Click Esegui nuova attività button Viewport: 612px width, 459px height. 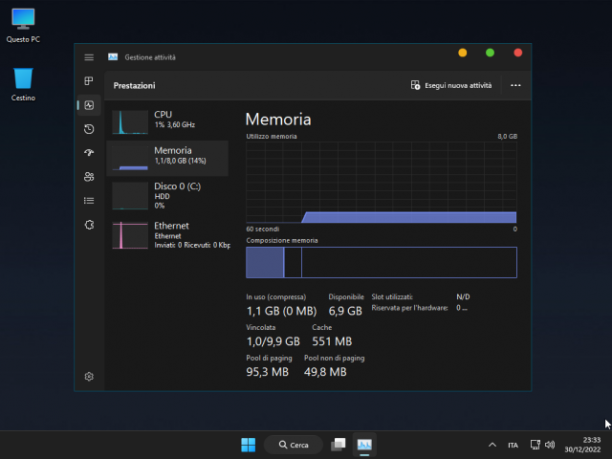coord(451,85)
